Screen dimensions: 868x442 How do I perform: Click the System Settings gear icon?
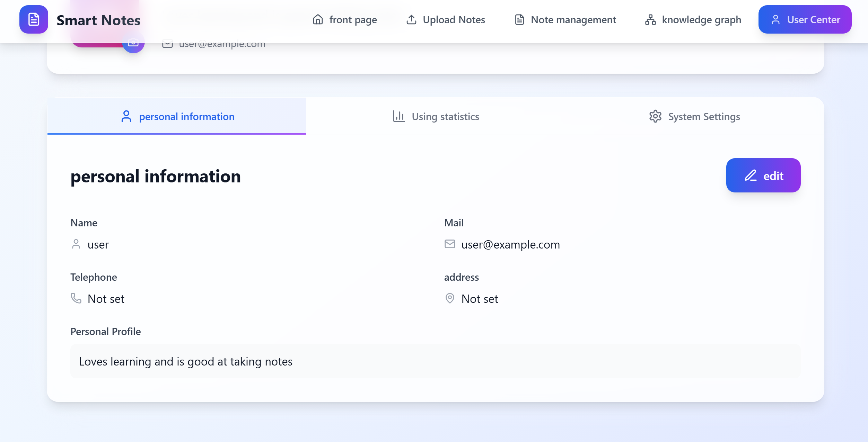pos(655,116)
